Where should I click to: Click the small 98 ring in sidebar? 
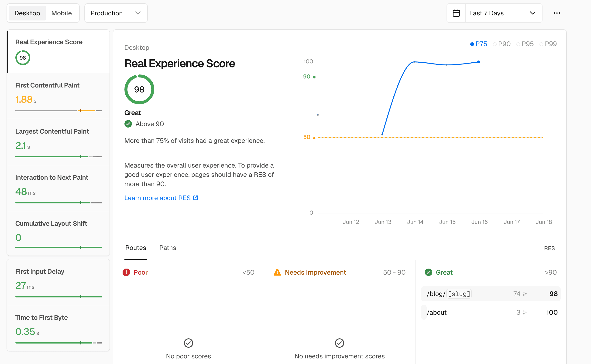click(23, 58)
